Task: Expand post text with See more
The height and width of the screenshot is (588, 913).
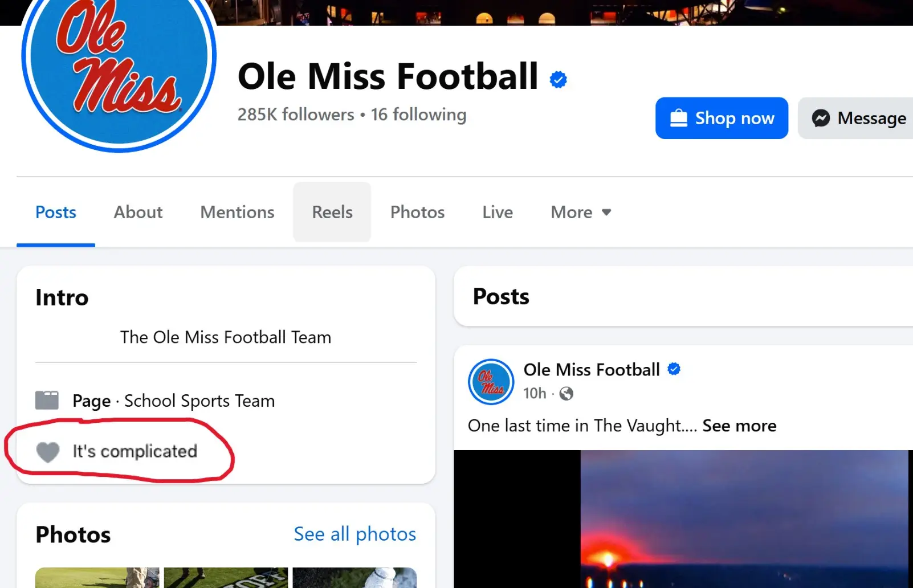Action: (739, 426)
